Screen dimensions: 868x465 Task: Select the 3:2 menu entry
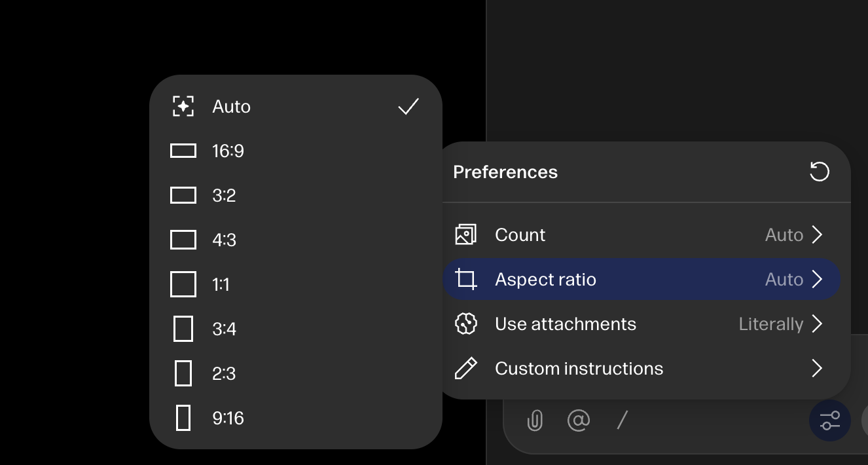pyautogui.click(x=296, y=195)
